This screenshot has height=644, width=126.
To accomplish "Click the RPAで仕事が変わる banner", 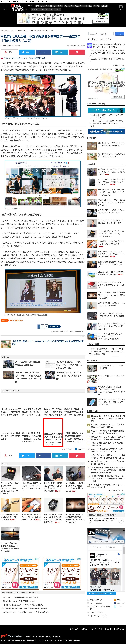I will point(106,110).
